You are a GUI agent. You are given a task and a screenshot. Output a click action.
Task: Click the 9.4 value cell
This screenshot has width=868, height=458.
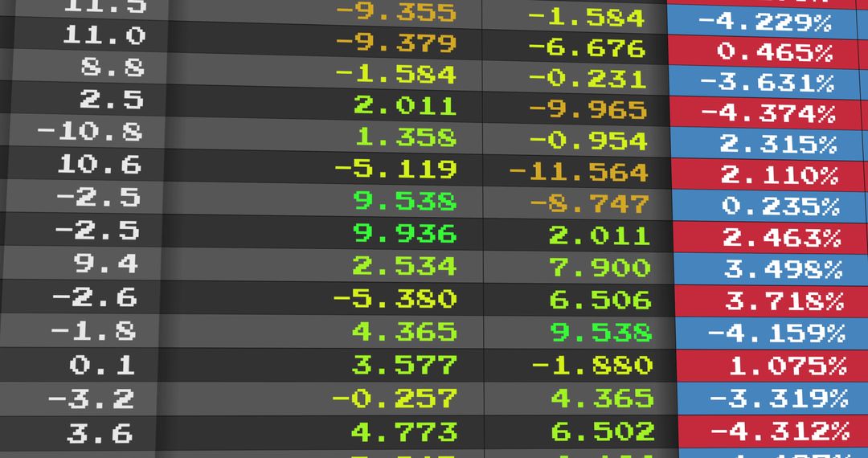[106, 264]
